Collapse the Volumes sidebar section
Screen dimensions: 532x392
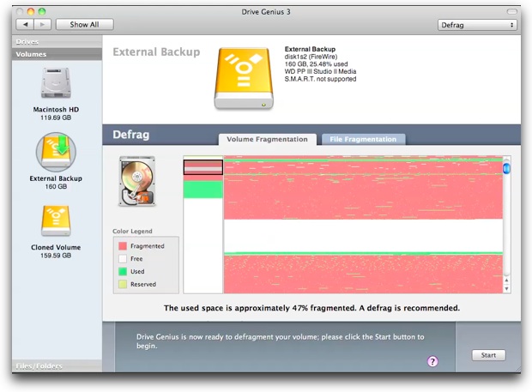click(x=57, y=54)
